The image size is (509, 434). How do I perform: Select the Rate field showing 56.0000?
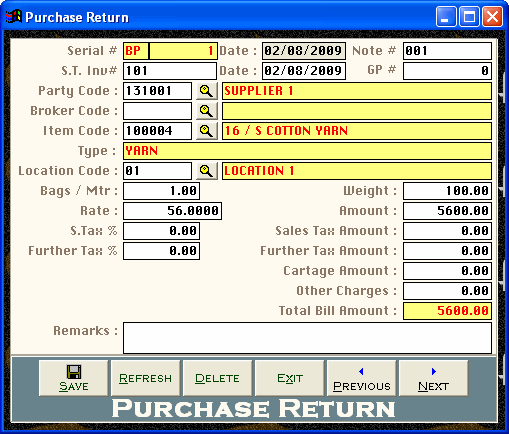click(x=172, y=211)
